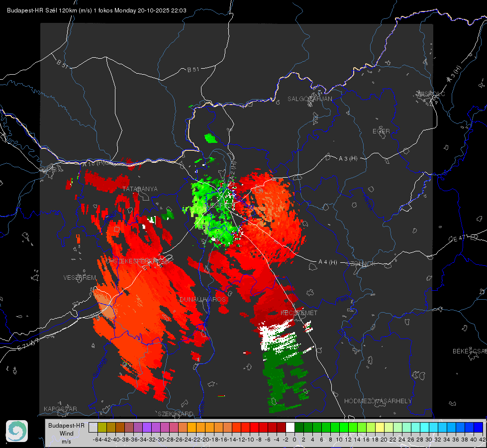Click the "Pest" county label

[x=343, y=300]
